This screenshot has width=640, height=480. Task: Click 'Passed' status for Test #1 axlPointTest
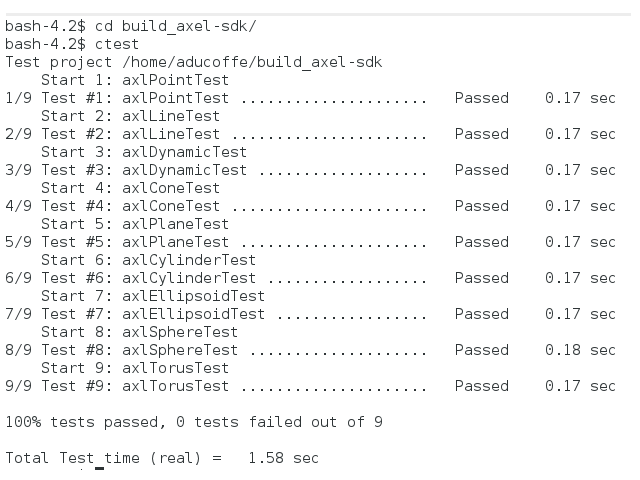[481, 98]
